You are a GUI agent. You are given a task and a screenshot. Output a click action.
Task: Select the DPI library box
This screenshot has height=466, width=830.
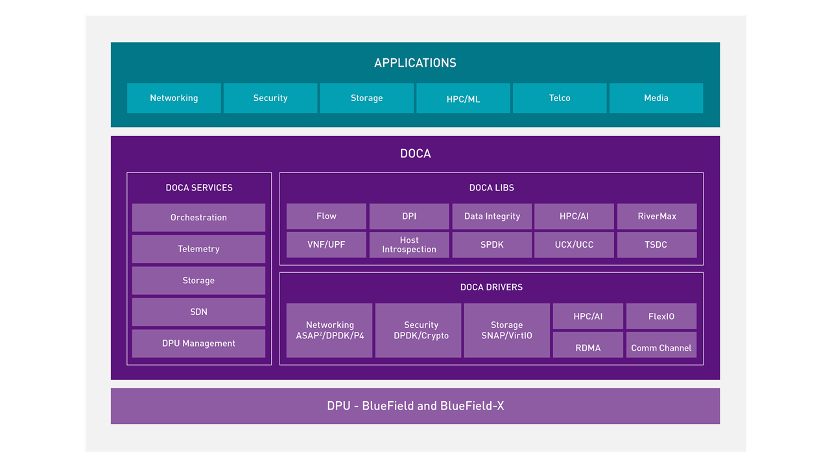click(x=409, y=216)
